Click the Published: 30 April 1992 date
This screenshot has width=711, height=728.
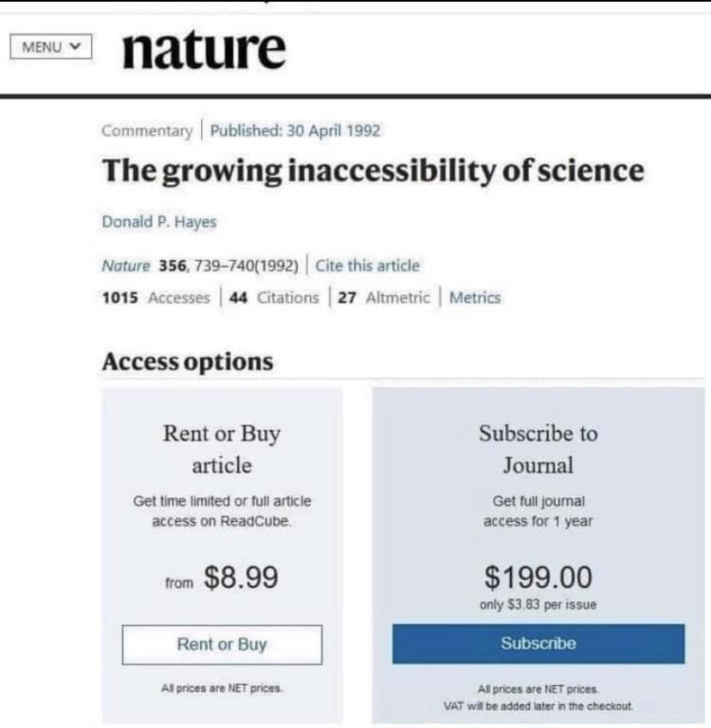click(295, 130)
